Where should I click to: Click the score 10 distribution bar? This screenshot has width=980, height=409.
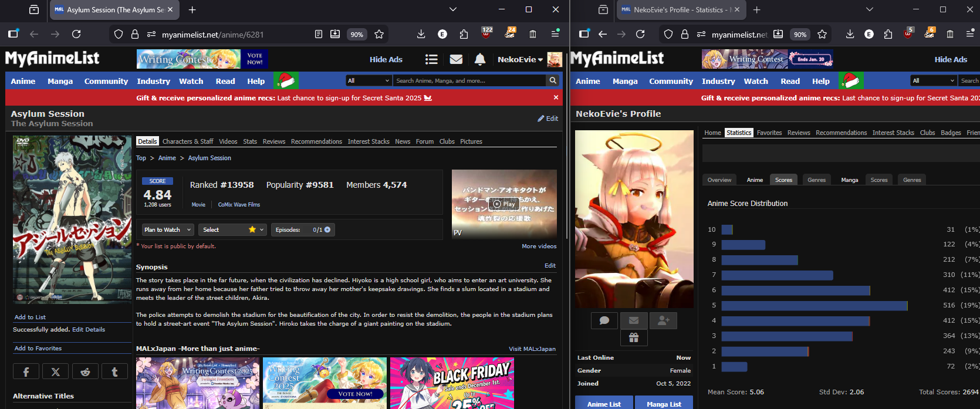[x=727, y=229]
